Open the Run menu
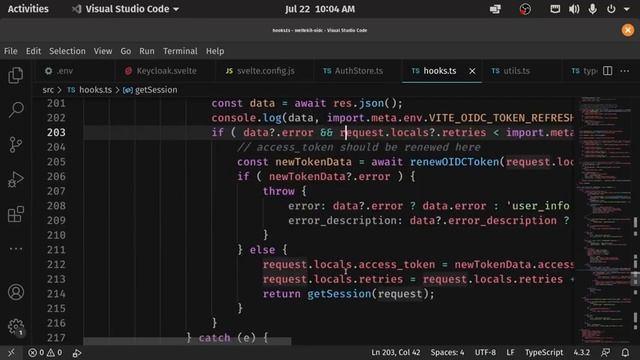This screenshot has height=360, width=640. (147, 51)
